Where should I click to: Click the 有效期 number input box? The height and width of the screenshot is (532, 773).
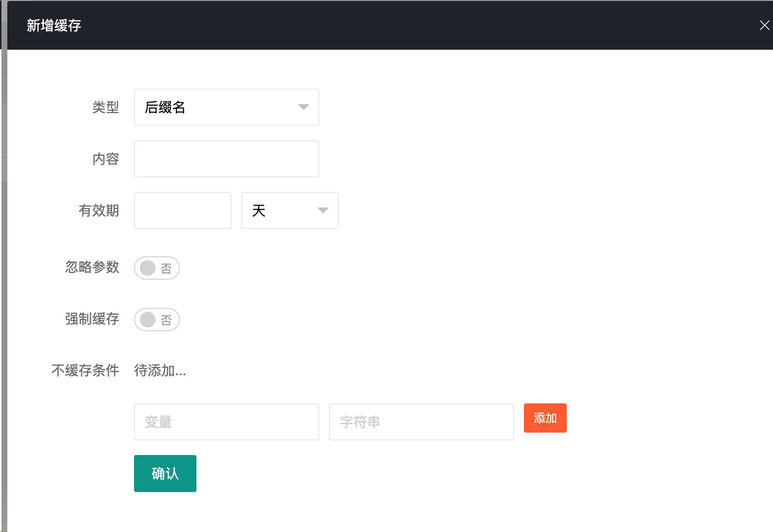pyautogui.click(x=182, y=210)
